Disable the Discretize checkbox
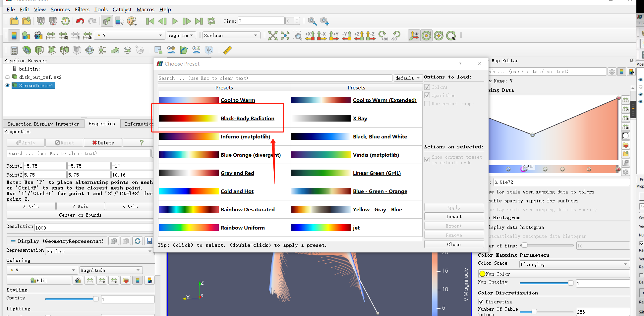This screenshot has width=644, height=316. click(x=481, y=301)
